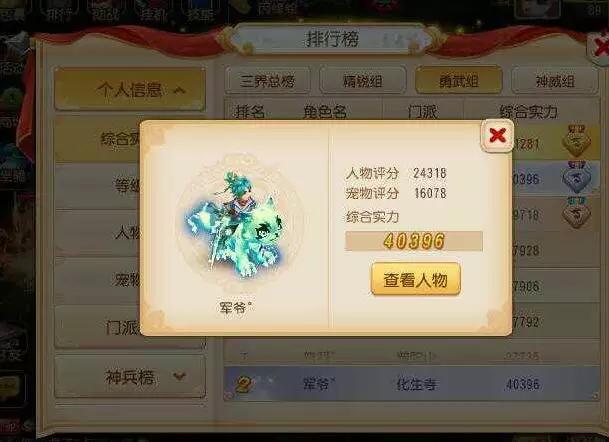Select the 军爷 row for 化生寺

click(412, 384)
